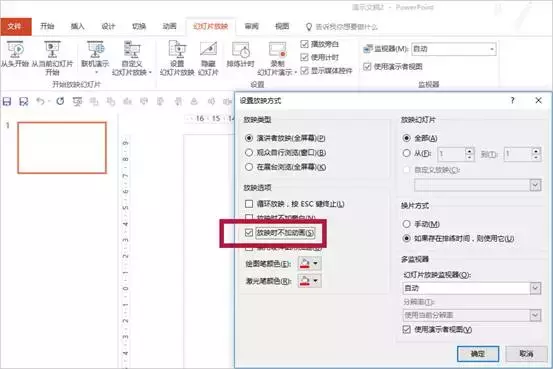
Task: Select 如果存在排练时间，则使用它 radio
Action: 406,238
